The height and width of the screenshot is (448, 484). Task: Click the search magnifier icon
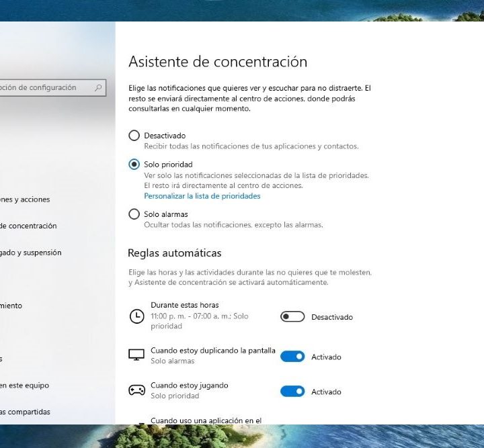pos(98,88)
